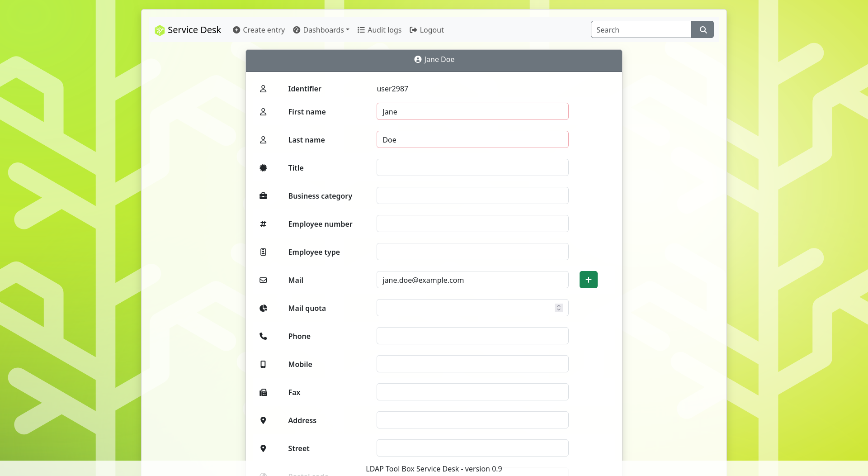Click the LDAP Tool Box version footer text
This screenshot has height=476, width=868.
(x=434, y=469)
